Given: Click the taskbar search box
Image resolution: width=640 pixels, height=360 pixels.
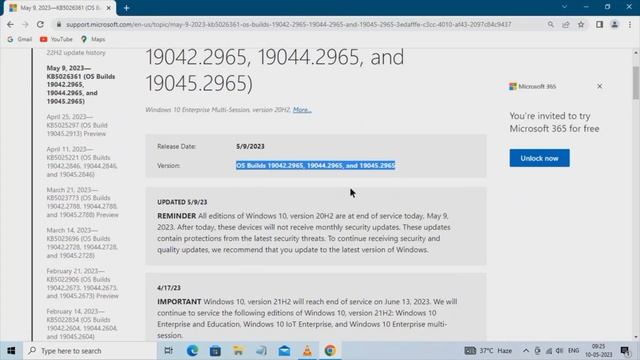Looking at the screenshot, I should point(90,351).
